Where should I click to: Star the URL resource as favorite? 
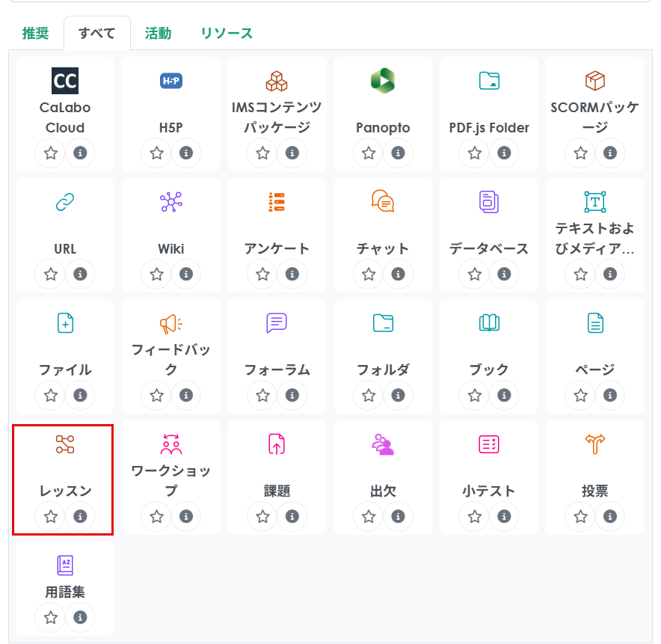(51, 275)
